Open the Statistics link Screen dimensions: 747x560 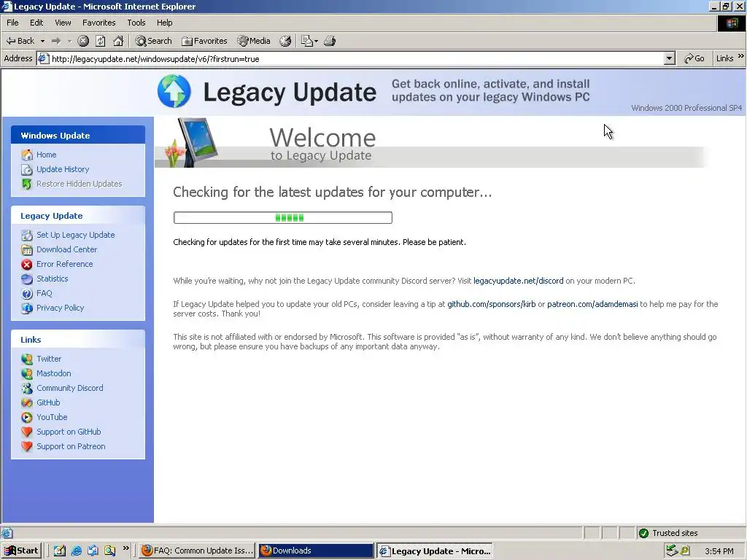53,279
